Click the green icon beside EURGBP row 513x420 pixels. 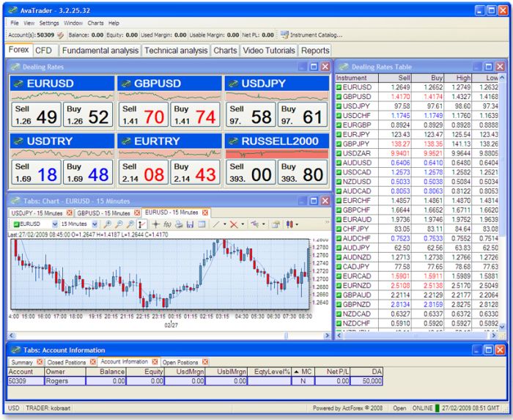coord(339,125)
